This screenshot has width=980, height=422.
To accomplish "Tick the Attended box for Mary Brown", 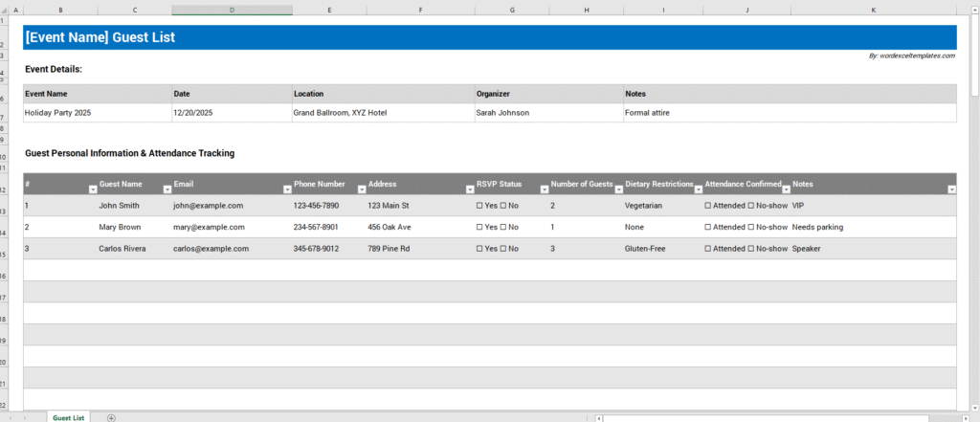I will 708,228.
